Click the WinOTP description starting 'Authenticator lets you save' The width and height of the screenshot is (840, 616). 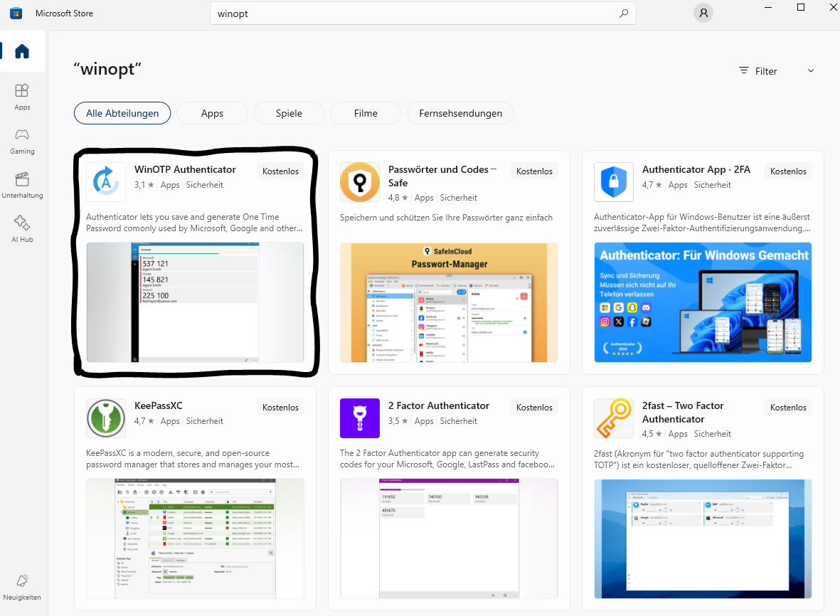click(x=194, y=223)
